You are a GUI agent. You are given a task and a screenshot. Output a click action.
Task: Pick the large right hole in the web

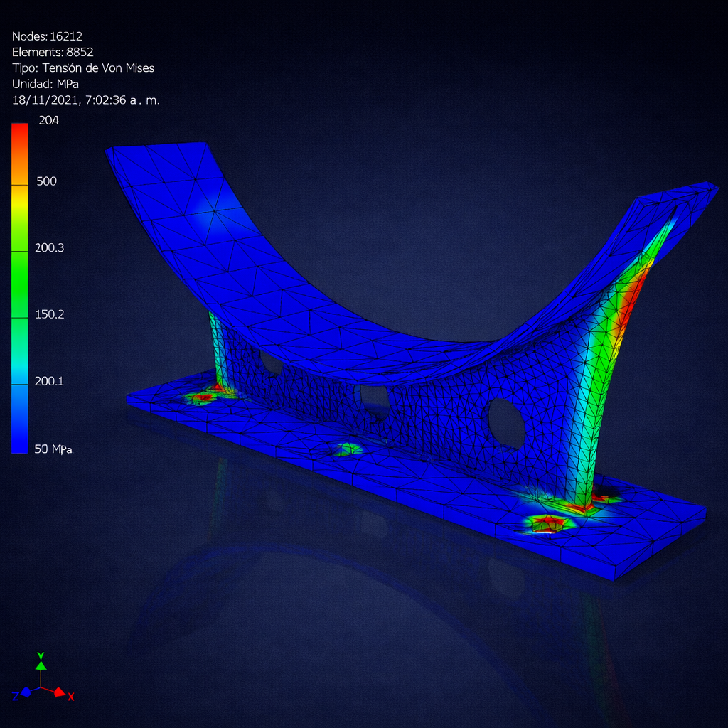click(x=506, y=424)
